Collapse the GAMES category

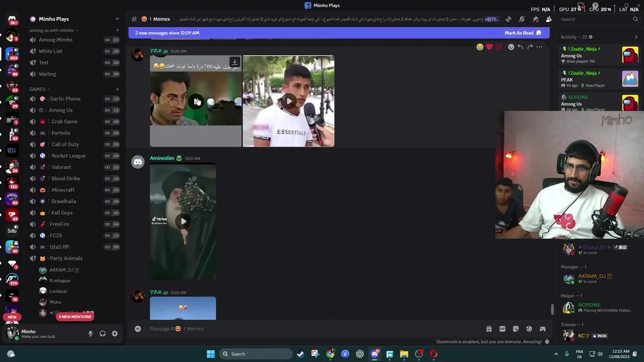click(x=40, y=89)
